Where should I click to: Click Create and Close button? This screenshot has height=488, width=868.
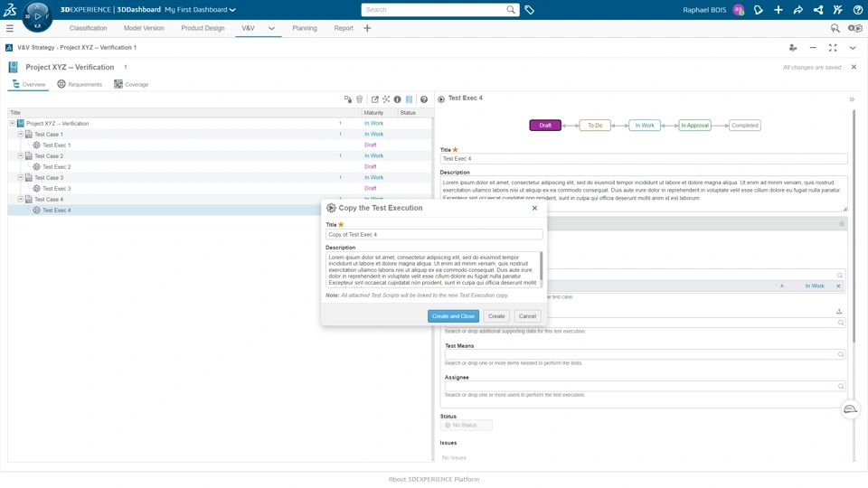coord(453,316)
